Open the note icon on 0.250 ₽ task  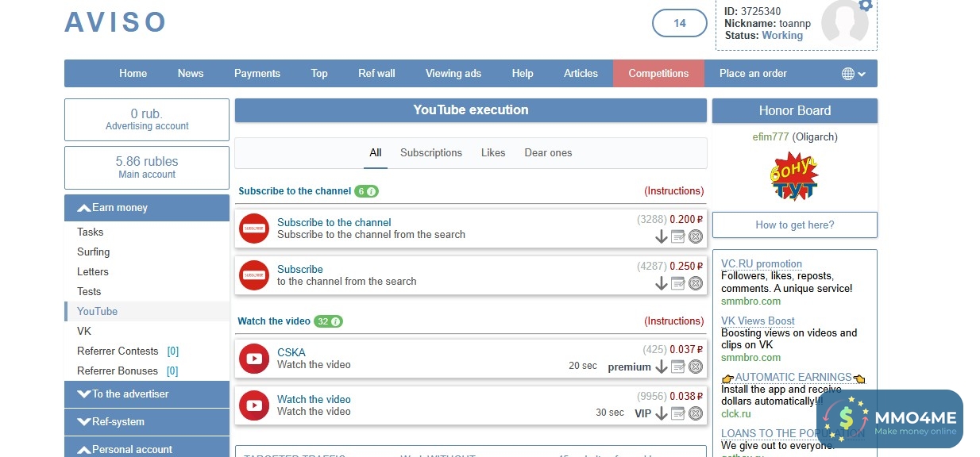click(x=678, y=283)
